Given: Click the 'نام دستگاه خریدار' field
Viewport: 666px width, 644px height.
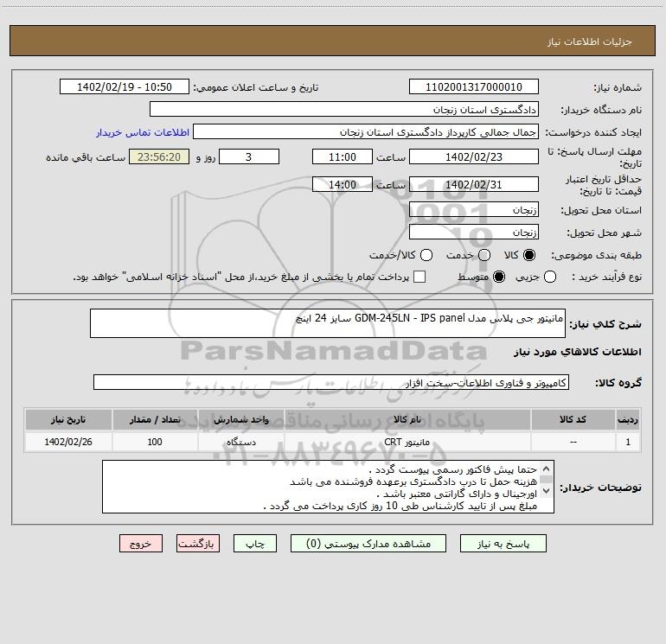Looking at the screenshot, I should click(x=344, y=109).
